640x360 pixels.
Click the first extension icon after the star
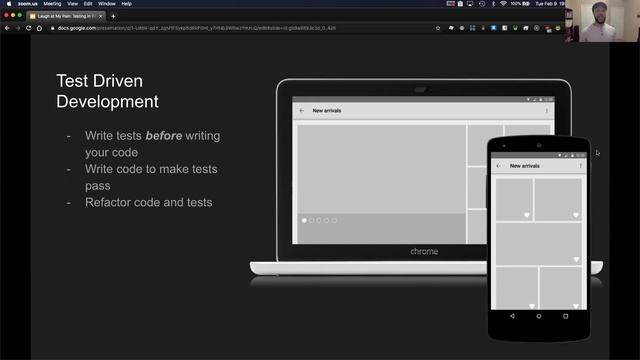coord(451,28)
